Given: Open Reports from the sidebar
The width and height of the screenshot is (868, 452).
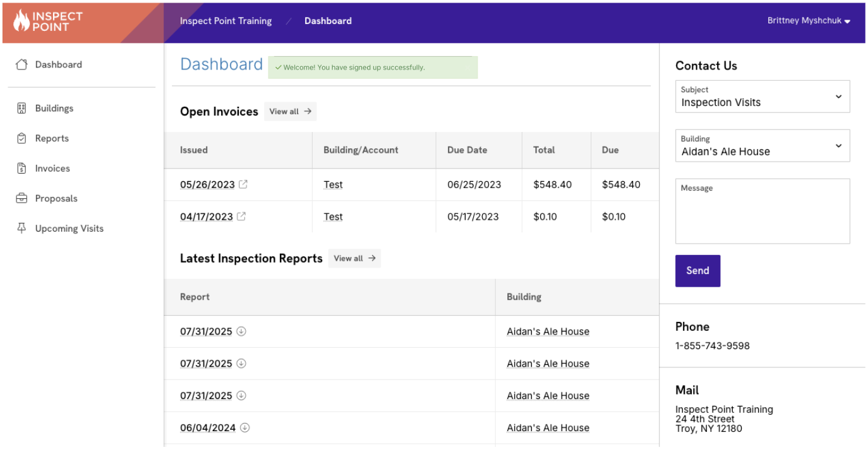Looking at the screenshot, I should [x=52, y=138].
